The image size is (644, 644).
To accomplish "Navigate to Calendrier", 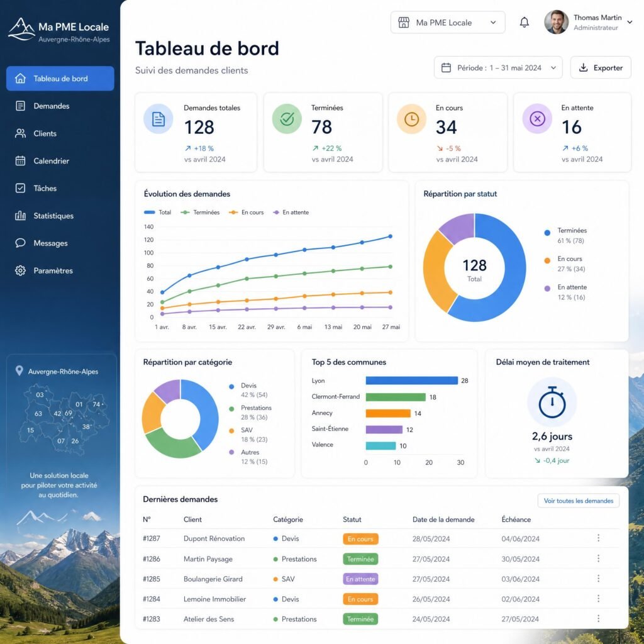I will click(x=60, y=160).
